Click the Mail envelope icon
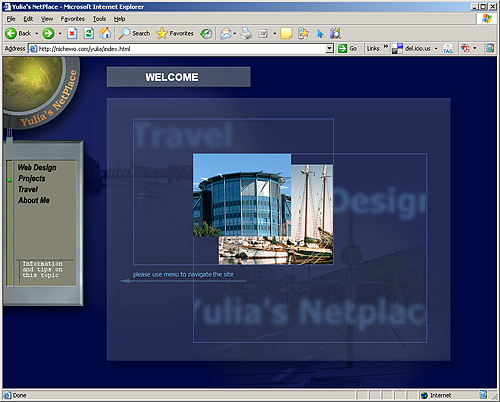Viewport: 500px width, 402px height. click(226, 33)
